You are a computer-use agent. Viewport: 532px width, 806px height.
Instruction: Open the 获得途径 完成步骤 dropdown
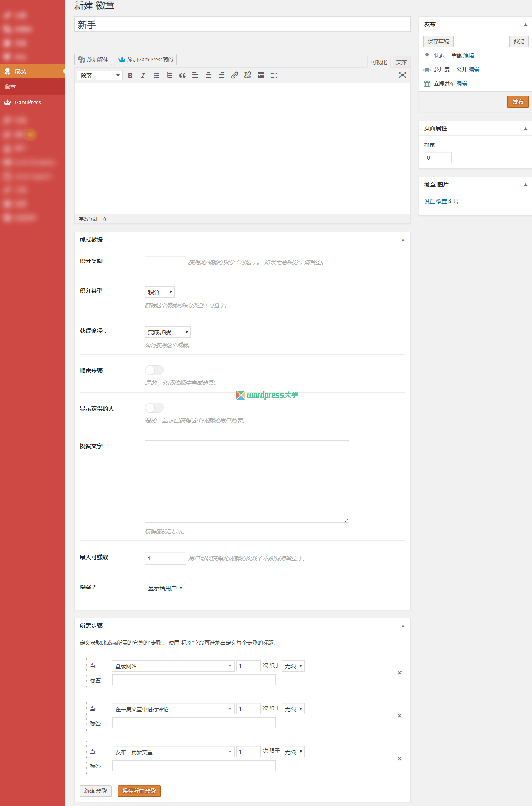168,332
